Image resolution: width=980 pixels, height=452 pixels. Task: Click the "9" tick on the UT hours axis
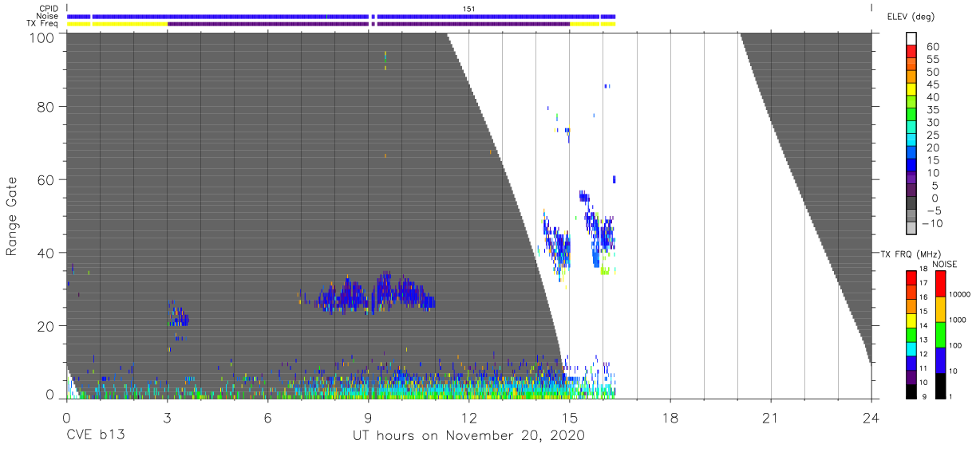point(368,418)
